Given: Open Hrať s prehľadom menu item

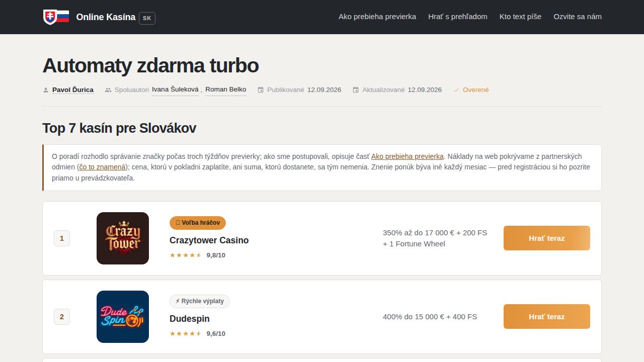Looking at the screenshot, I should pos(458,17).
